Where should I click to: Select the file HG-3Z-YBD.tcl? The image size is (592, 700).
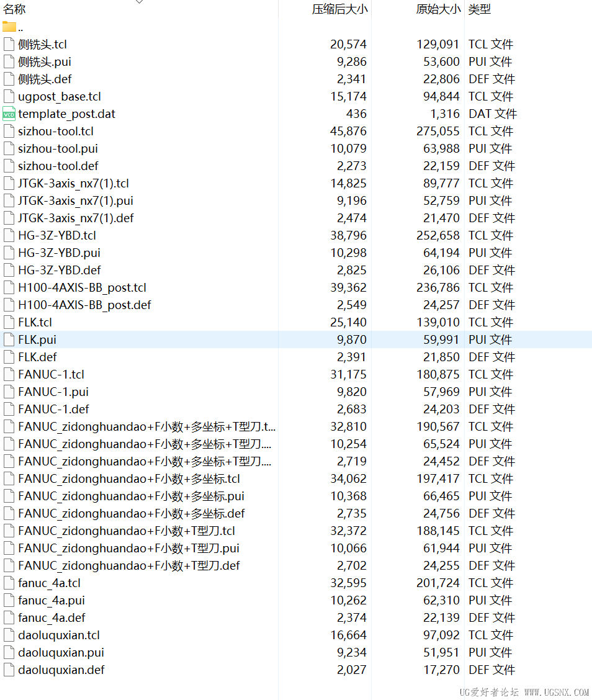click(57, 235)
